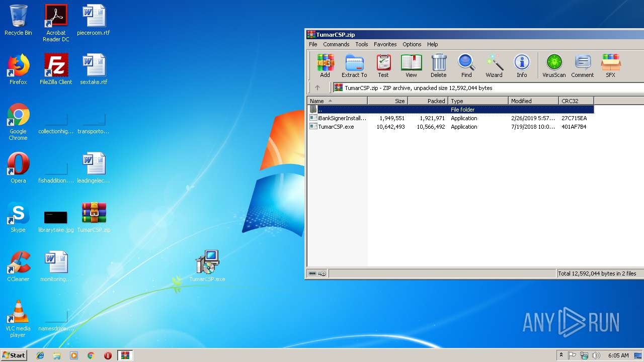Click the Find magnifier icon
This screenshot has width=644, height=362.
(466, 66)
